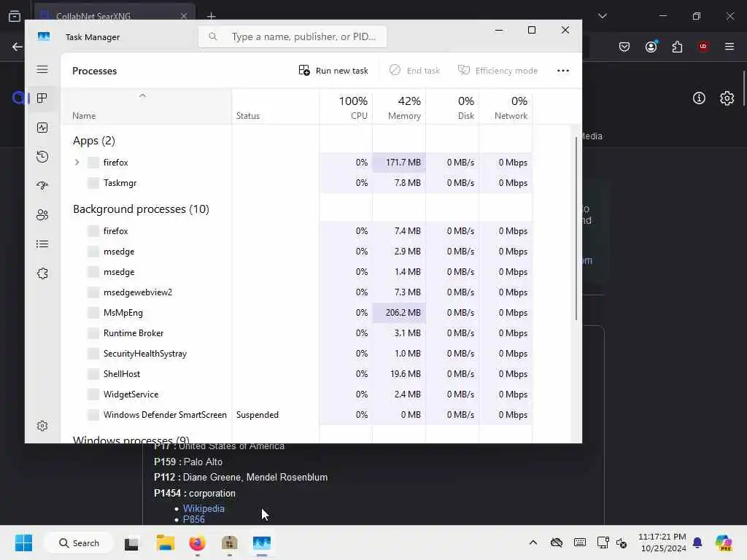Image resolution: width=747 pixels, height=560 pixels.
Task: Open the Details sidebar icon
Action: [x=42, y=244]
